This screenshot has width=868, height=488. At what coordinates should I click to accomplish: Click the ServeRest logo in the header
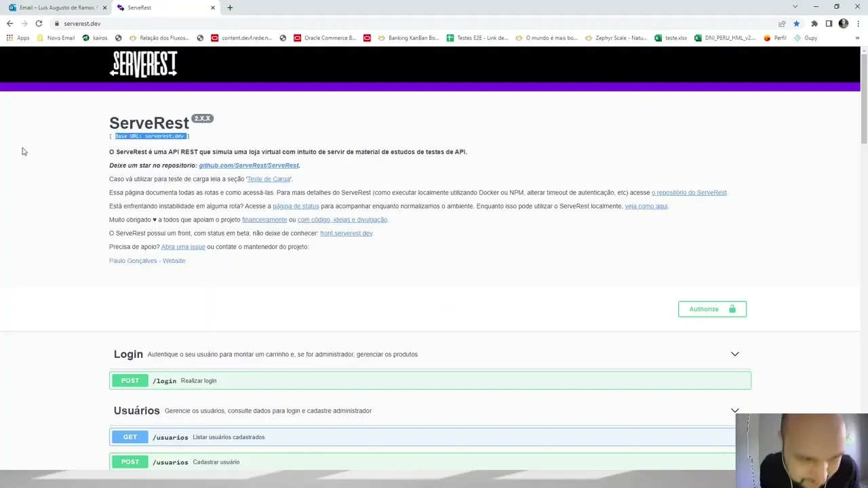[143, 64]
